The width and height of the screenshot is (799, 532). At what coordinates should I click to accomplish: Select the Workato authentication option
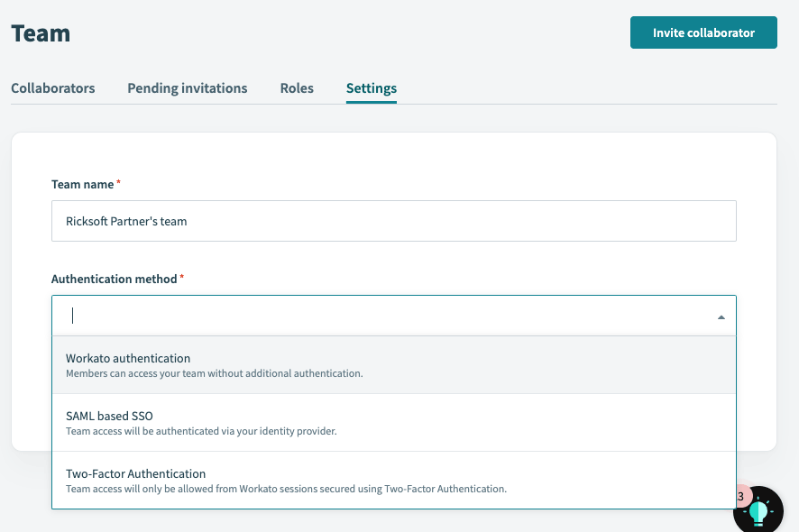click(394, 365)
